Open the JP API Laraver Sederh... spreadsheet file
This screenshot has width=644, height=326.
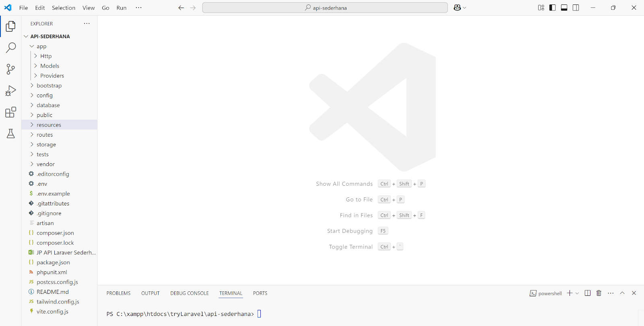tap(59, 252)
